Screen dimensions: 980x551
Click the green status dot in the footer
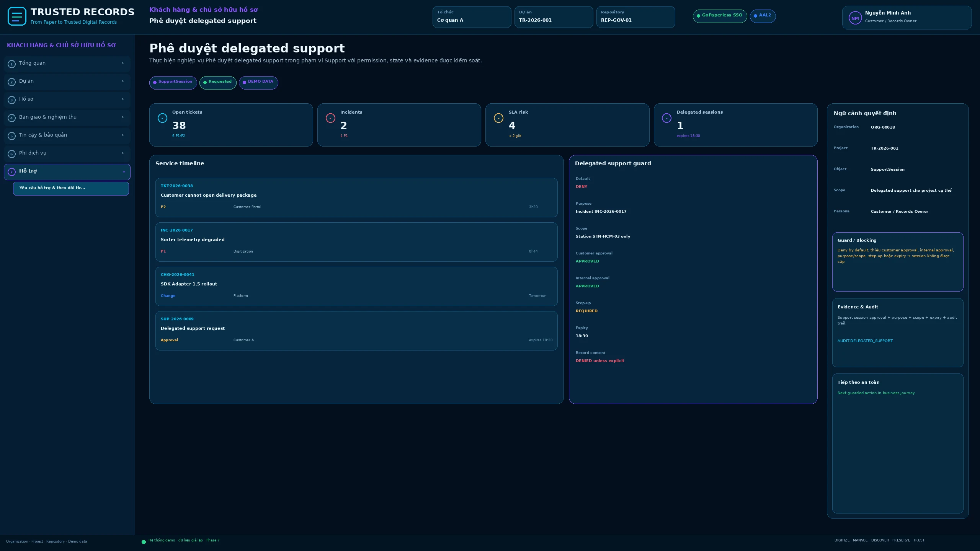pos(144,542)
